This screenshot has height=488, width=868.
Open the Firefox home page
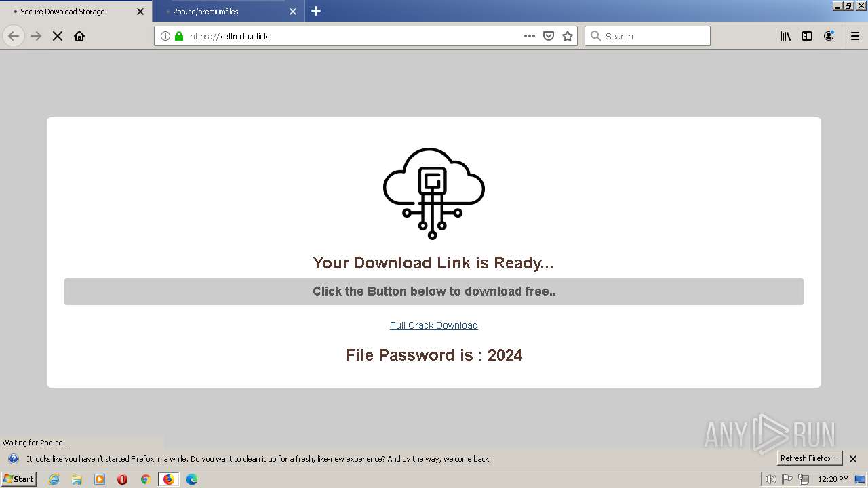click(x=79, y=36)
